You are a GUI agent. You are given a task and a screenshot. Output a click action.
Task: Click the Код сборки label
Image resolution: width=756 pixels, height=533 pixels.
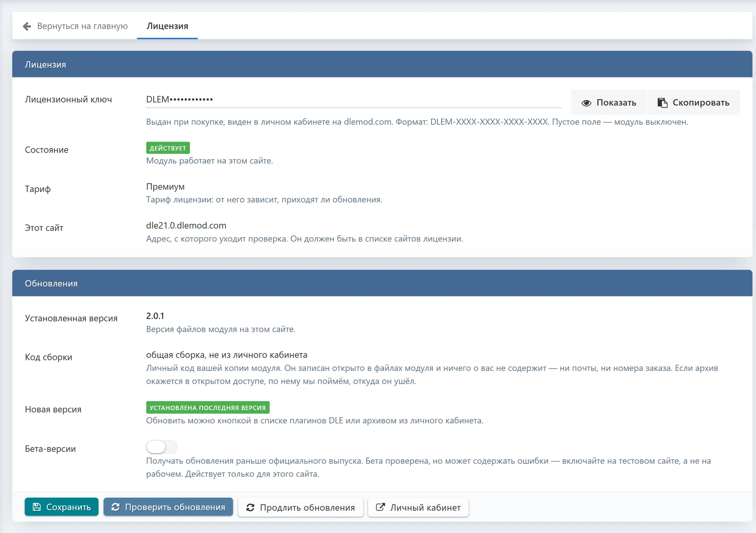(x=49, y=357)
